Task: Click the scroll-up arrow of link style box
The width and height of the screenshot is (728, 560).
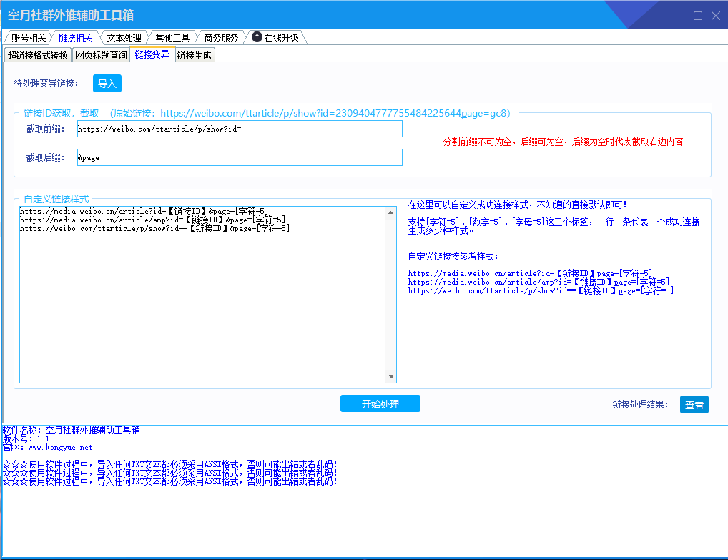Action: (x=391, y=212)
